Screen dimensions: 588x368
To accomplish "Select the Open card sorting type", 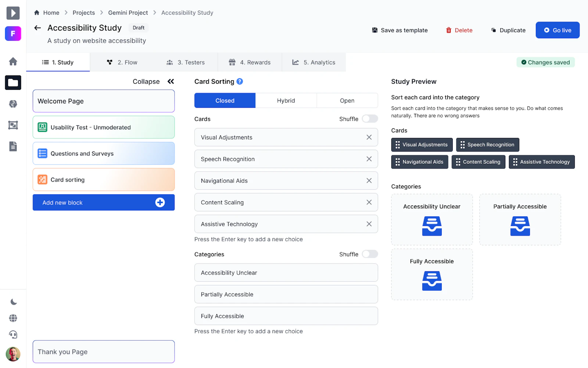I will point(347,100).
